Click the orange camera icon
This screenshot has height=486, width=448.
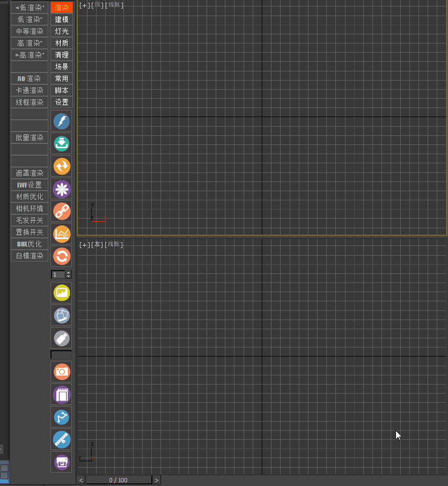click(x=61, y=372)
